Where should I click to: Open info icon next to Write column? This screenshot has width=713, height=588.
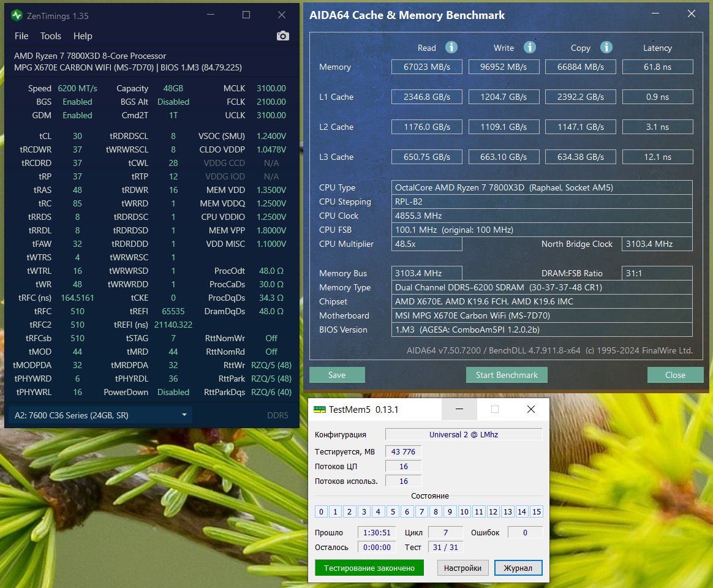point(529,47)
